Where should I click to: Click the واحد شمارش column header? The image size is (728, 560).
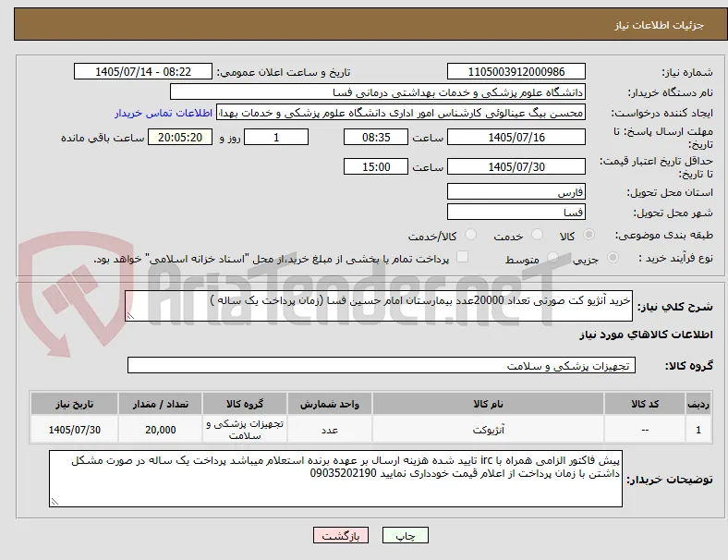click(x=330, y=404)
